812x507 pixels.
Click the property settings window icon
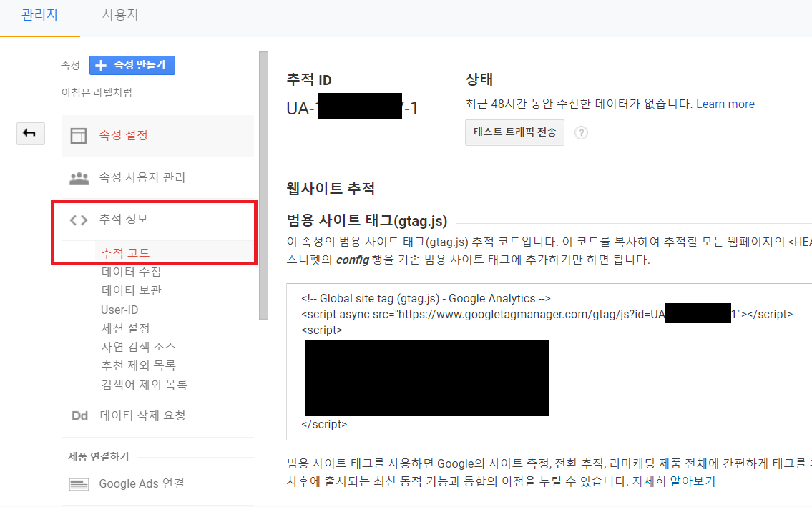pyautogui.click(x=79, y=136)
